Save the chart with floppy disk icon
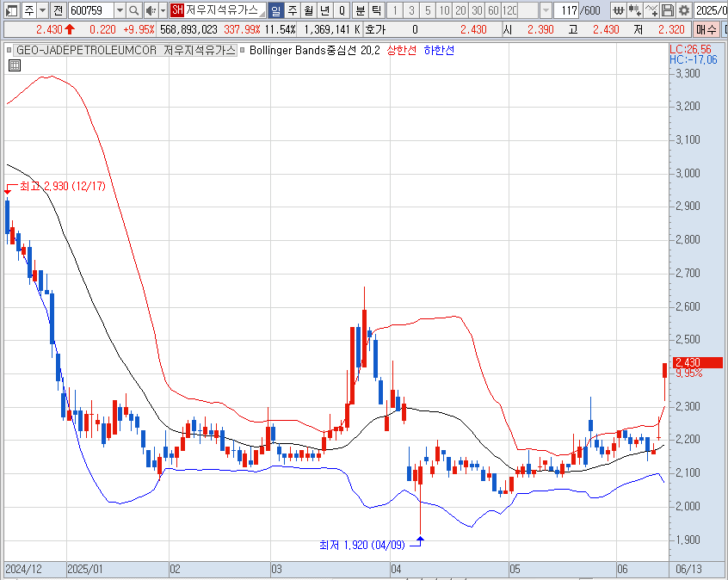This screenshot has height=580, width=728. (x=667, y=10)
